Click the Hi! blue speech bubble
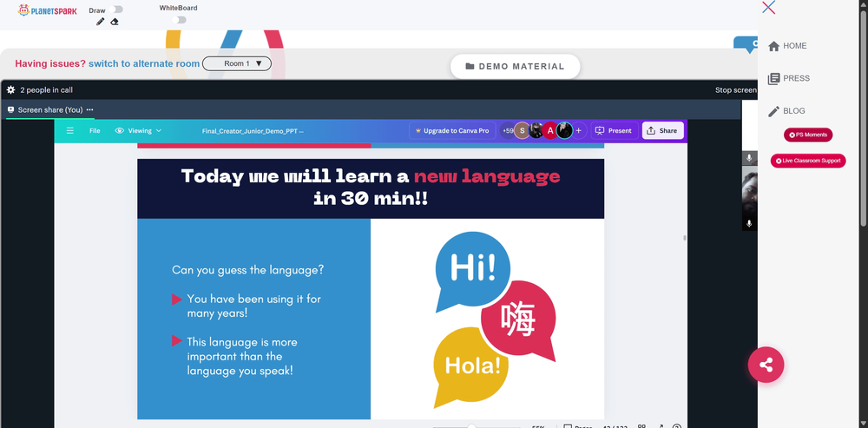Screen dimensions: 868x428 pos(473,270)
